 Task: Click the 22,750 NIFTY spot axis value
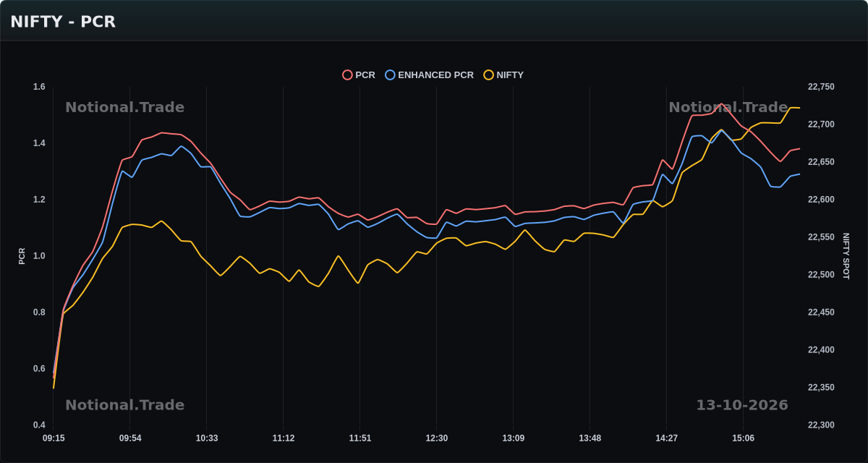pyautogui.click(x=821, y=87)
